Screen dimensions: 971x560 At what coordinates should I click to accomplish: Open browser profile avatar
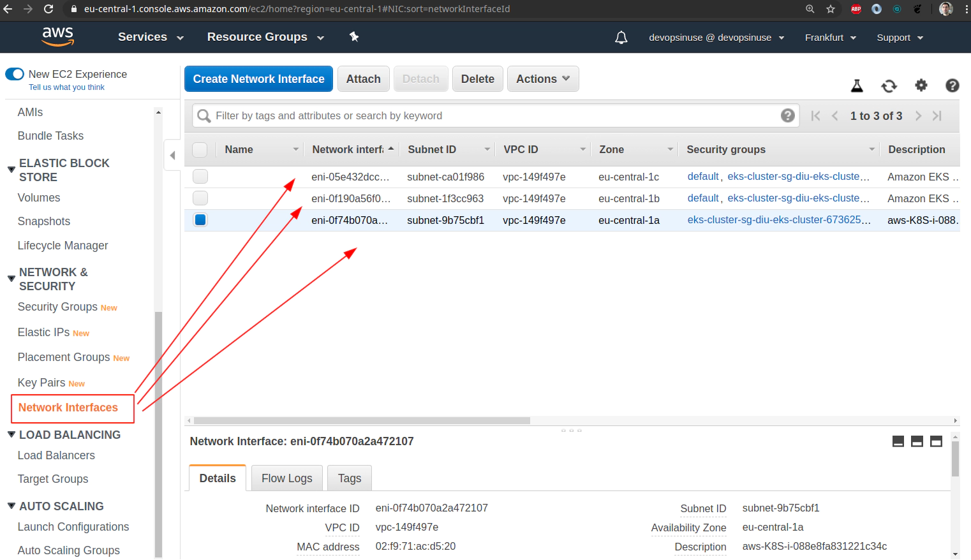(946, 9)
